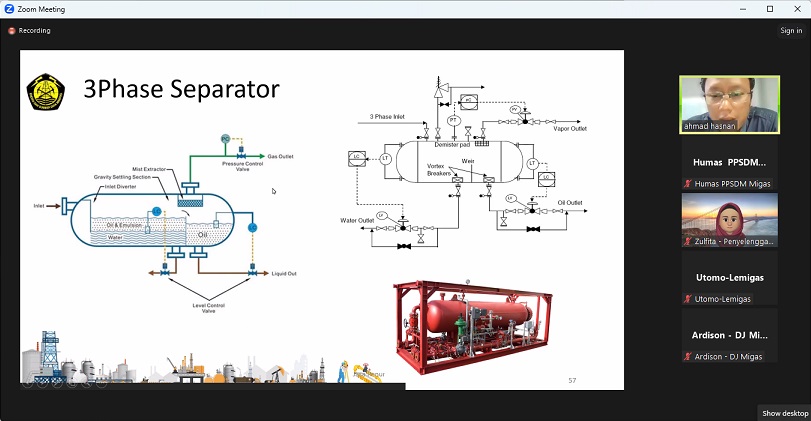Click the ministry logo on the slide

[45, 91]
